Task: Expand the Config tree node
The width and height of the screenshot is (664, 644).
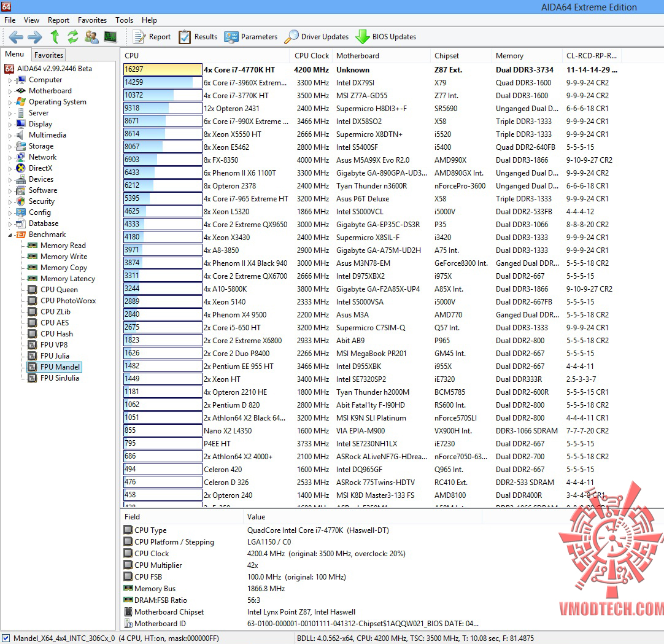Action: (x=10, y=212)
